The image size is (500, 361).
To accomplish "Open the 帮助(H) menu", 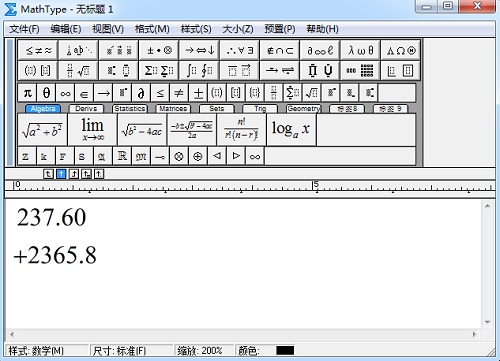I will [x=322, y=29].
